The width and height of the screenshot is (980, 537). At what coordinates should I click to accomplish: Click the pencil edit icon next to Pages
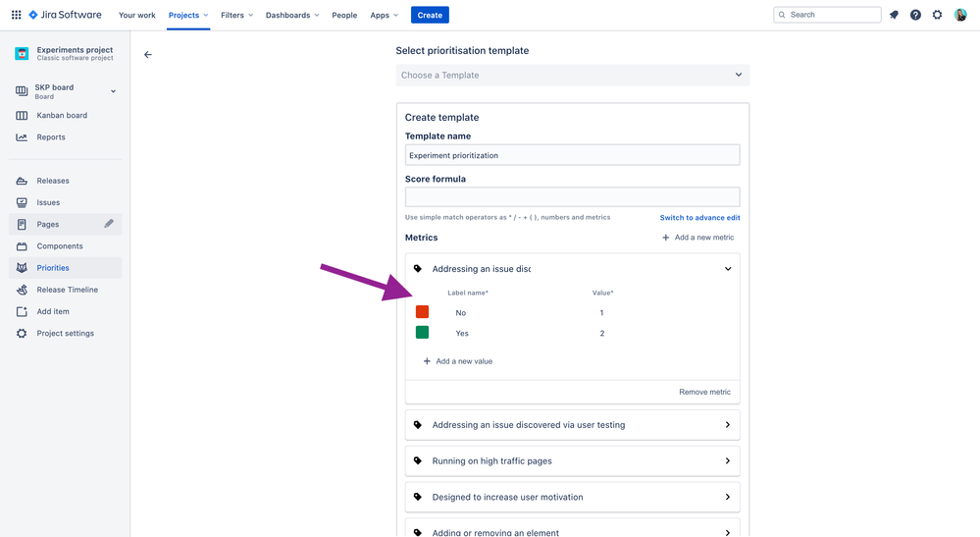(x=109, y=223)
